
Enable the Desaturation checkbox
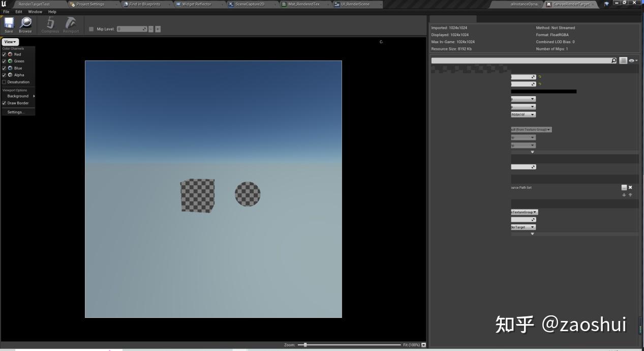[x=5, y=82]
